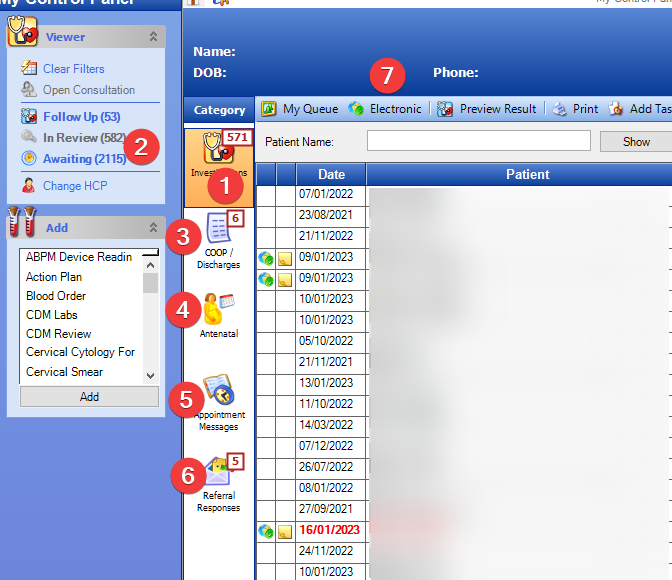Viewport: 672px width, 580px height.
Task: Select Awaiting (2115) filter
Action: (84, 159)
